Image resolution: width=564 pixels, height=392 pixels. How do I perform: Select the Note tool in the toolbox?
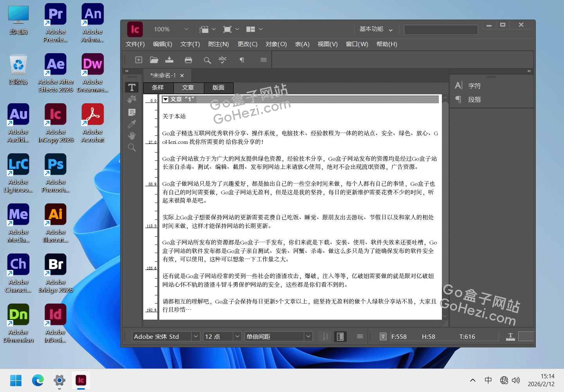pyautogui.click(x=132, y=112)
